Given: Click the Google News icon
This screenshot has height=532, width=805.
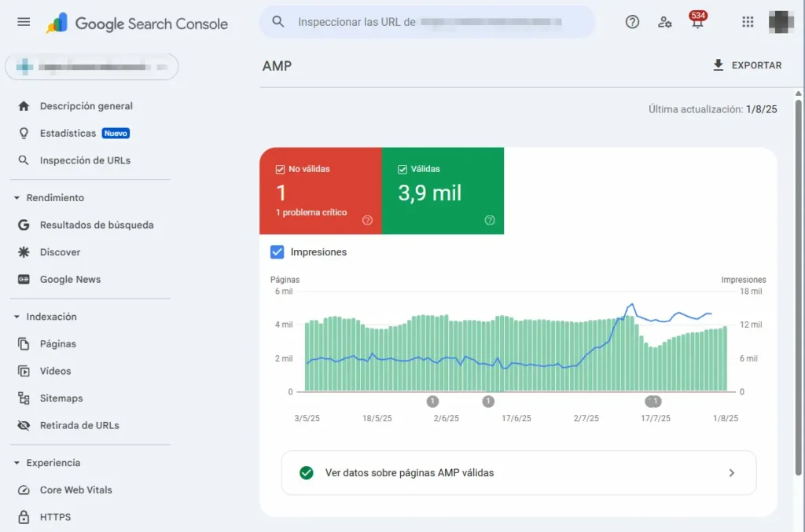Looking at the screenshot, I should (24, 279).
